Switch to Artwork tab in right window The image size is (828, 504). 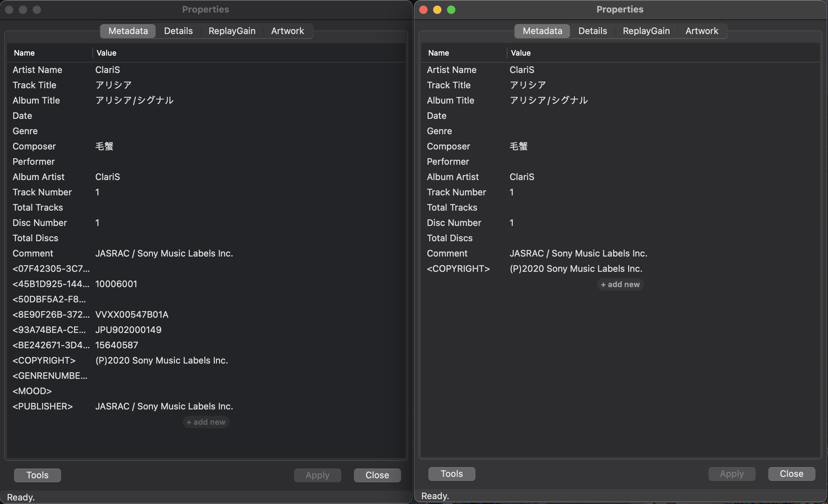[701, 31]
